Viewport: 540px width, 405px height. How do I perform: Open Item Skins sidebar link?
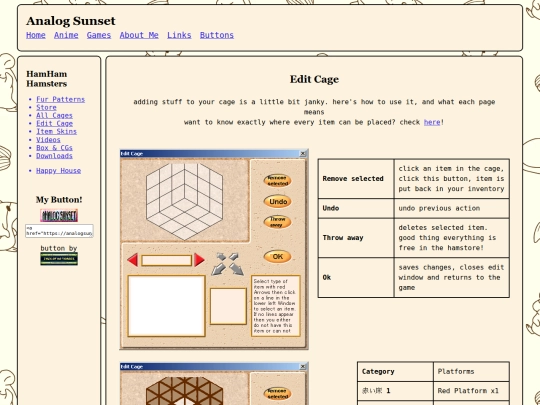tap(56, 132)
